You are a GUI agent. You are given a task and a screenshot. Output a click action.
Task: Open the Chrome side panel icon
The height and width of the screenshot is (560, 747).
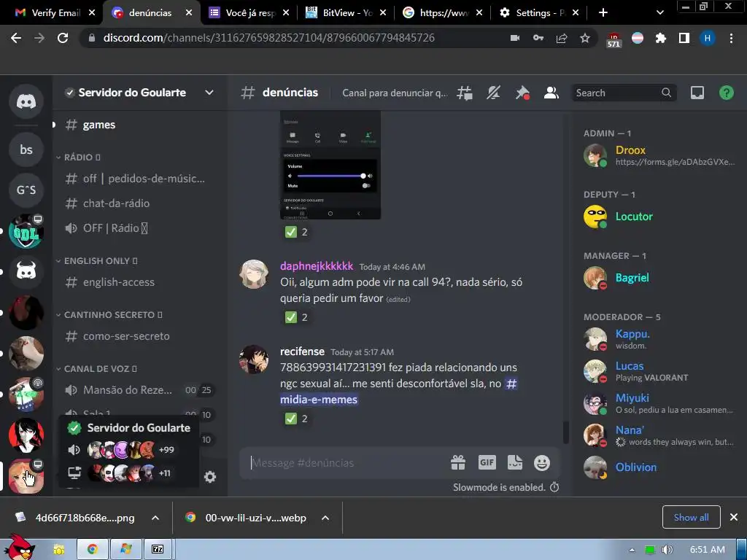click(684, 38)
